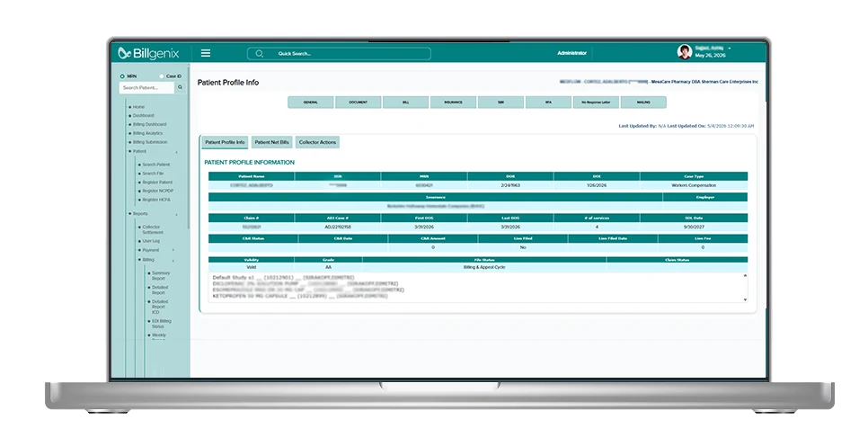This screenshot has width=868, height=437.
Task: Click the INSURANCE button
Action: (454, 103)
